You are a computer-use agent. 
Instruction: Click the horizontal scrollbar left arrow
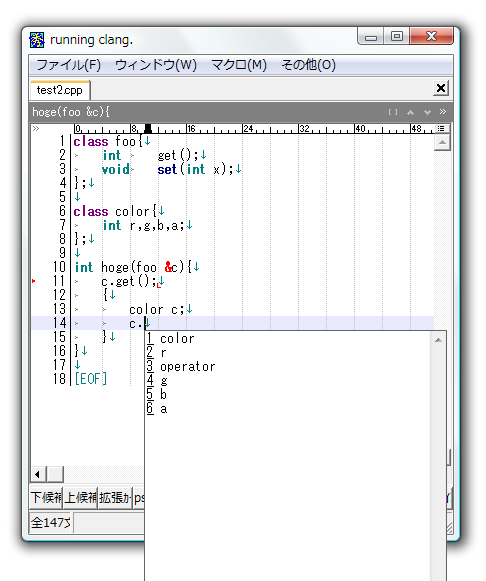(x=37, y=474)
